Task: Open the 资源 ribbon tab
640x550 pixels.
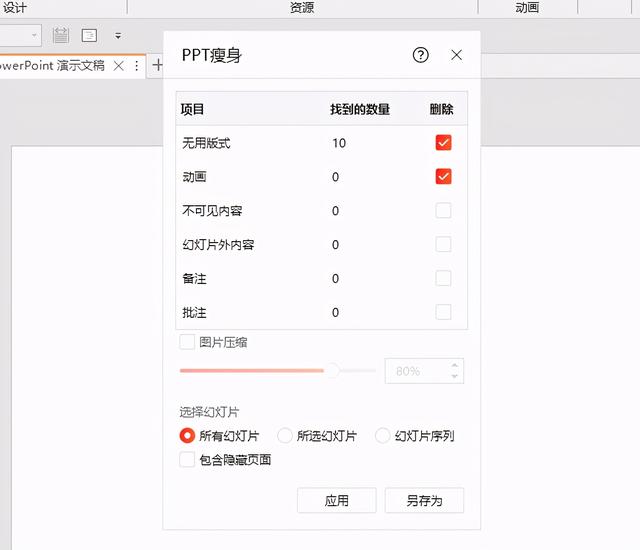Action: coord(302,7)
